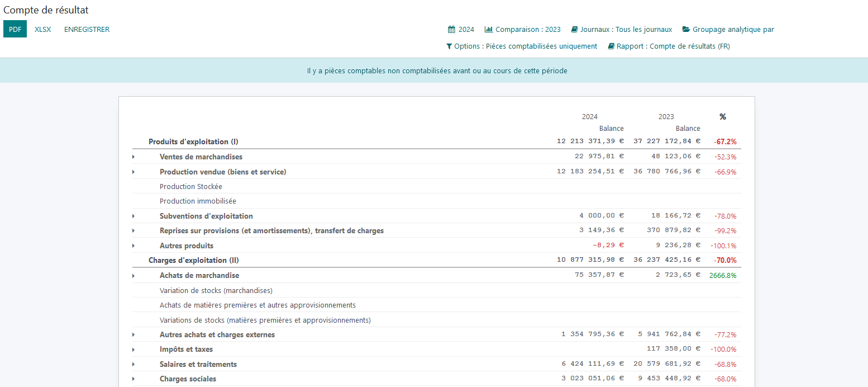
Task: Click the bar chart icon beside Comparaison
Action: [x=489, y=30]
